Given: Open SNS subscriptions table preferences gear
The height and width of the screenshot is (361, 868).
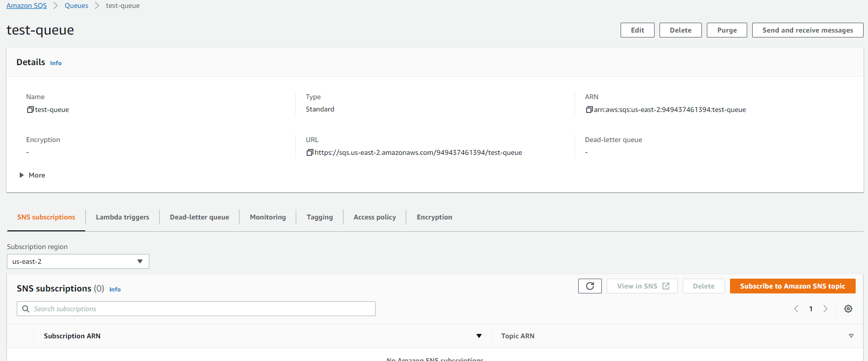Looking at the screenshot, I should 848,309.
